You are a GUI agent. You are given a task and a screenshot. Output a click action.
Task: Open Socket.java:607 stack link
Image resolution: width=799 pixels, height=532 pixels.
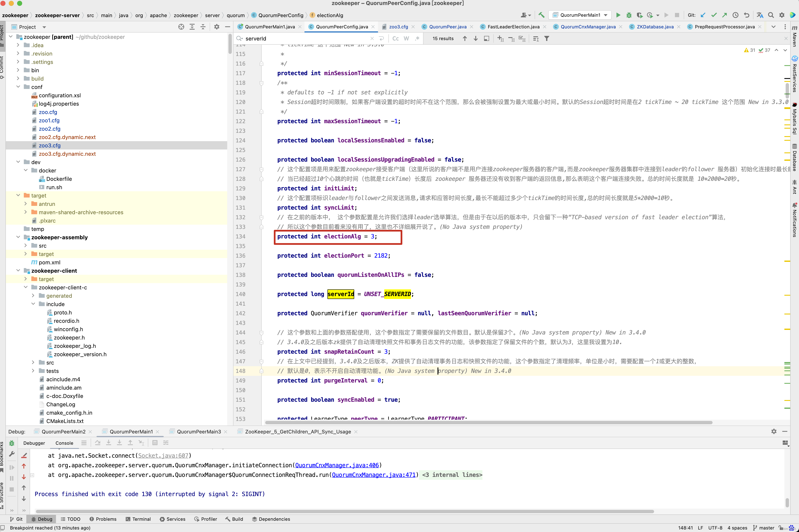163,456
